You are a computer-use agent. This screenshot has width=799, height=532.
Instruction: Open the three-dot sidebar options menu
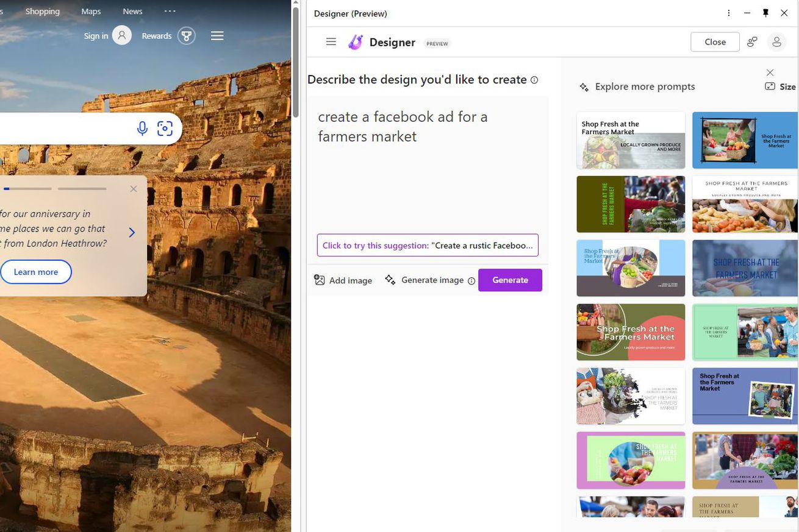[x=729, y=13]
